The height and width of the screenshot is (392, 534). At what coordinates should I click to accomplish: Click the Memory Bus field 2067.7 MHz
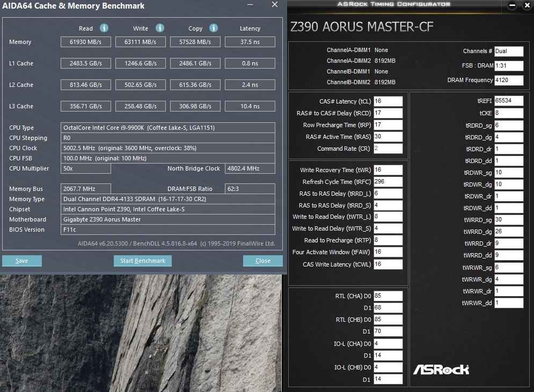(86, 189)
